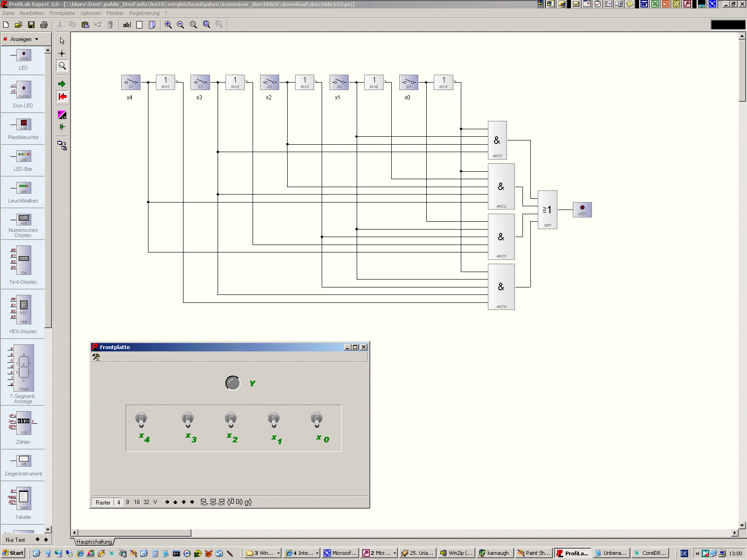Image resolution: width=747 pixels, height=560 pixels.
Task: Toggle switch S5 in the schematic
Action: click(x=409, y=82)
